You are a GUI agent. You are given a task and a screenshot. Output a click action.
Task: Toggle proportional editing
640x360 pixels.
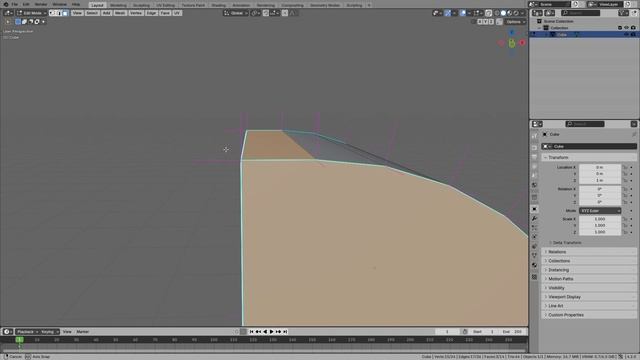(x=285, y=13)
